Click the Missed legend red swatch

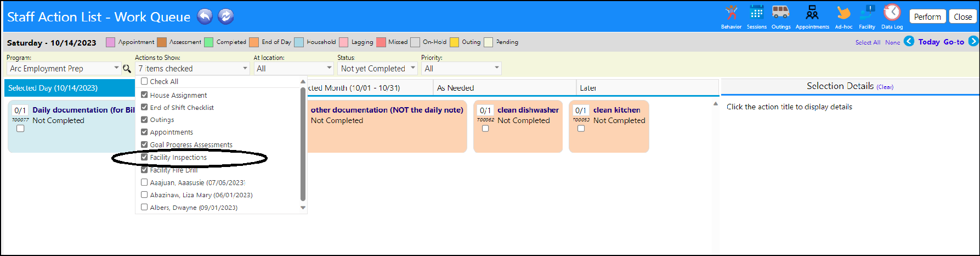[x=381, y=42]
